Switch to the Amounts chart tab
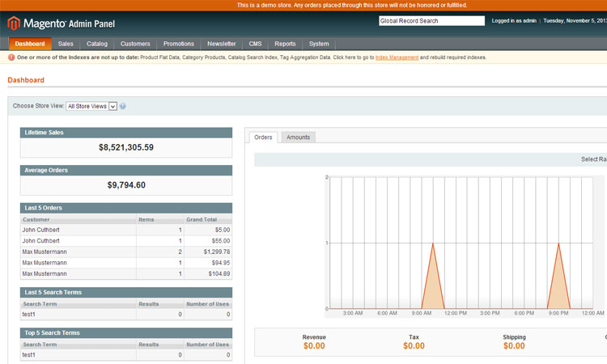This screenshot has width=607, height=364. 298,137
